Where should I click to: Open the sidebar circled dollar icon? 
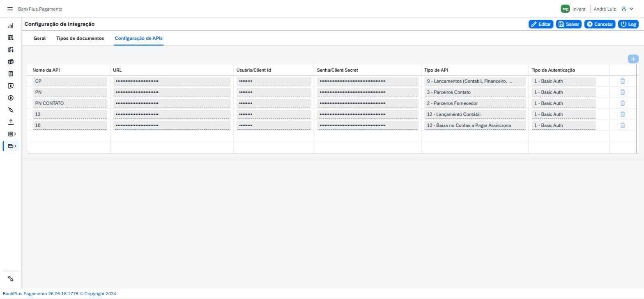[11, 98]
